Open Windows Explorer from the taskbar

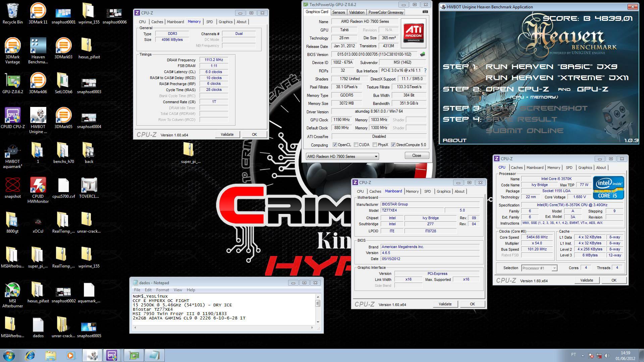[x=51, y=355]
